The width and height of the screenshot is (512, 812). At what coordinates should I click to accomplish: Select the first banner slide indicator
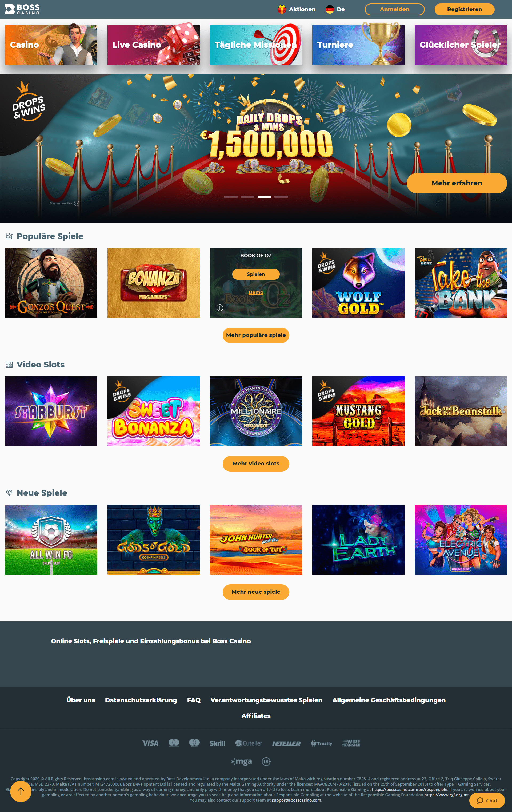pos(231,197)
